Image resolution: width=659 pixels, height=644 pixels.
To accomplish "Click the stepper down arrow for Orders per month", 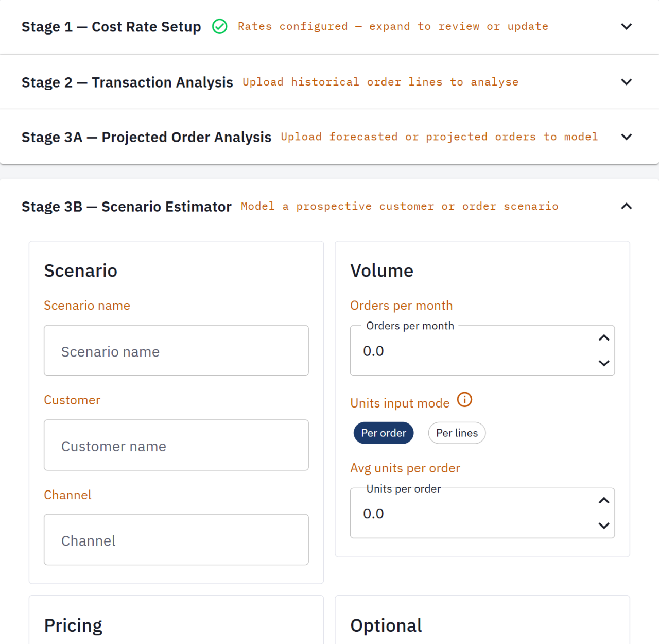I will pyautogui.click(x=604, y=363).
